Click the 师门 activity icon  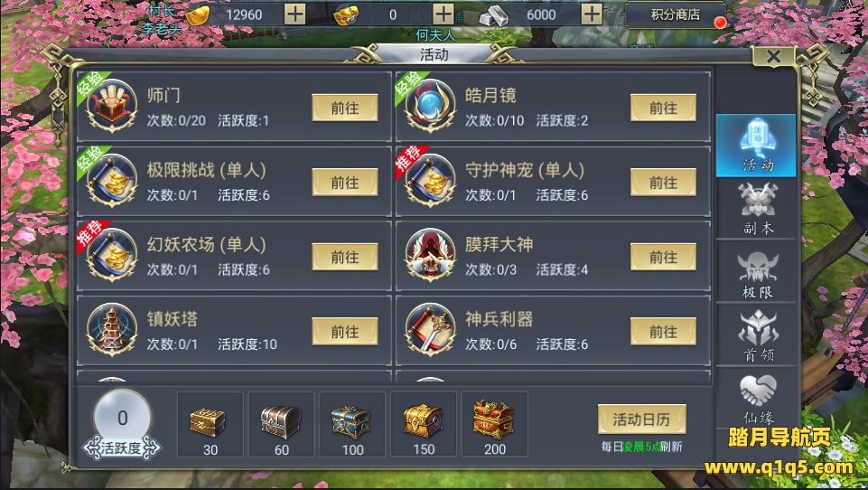[112, 106]
